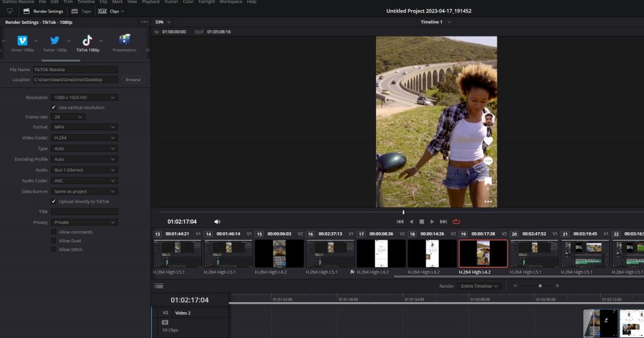Toggle the Tape panel button

[x=81, y=11]
